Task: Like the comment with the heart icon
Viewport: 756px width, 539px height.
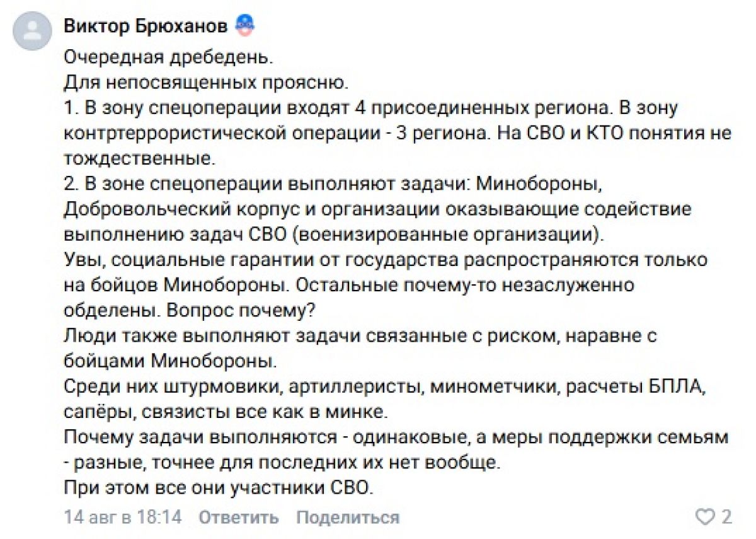Action: click(x=706, y=518)
